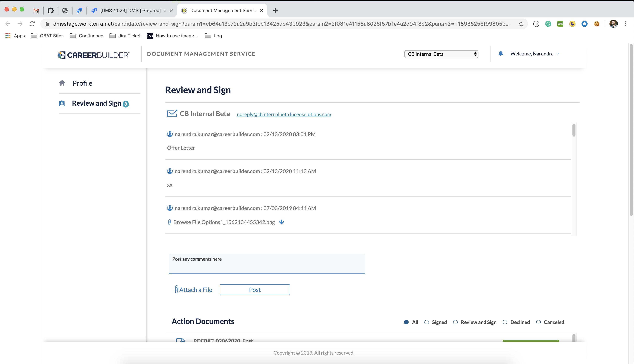This screenshot has width=634, height=364.
Task: Click the page vertical scrollbar
Action: point(631,130)
